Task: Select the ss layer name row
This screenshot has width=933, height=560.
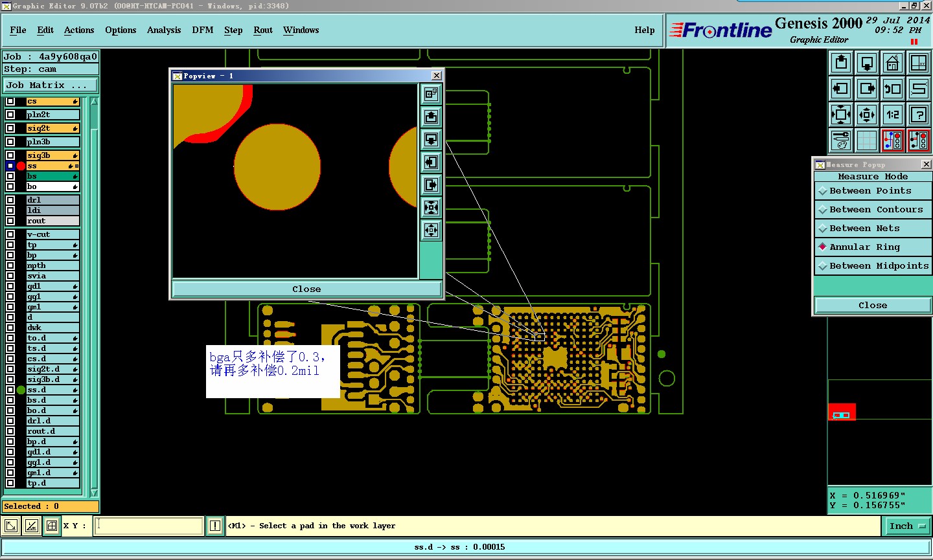Action: [x=52, y=166]
